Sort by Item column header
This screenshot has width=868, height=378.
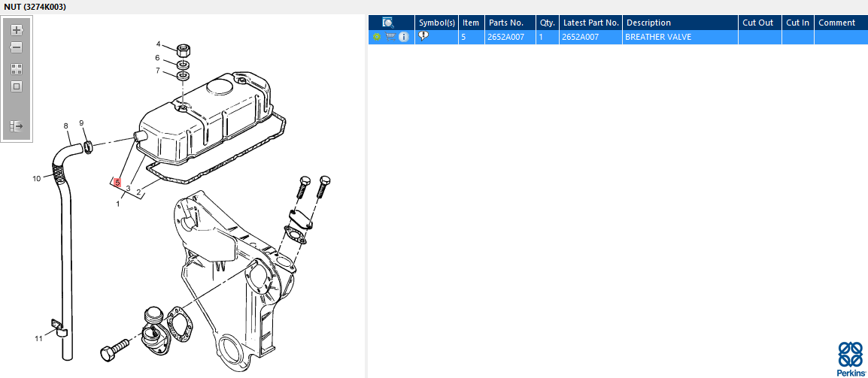click(x=471, y=23)
